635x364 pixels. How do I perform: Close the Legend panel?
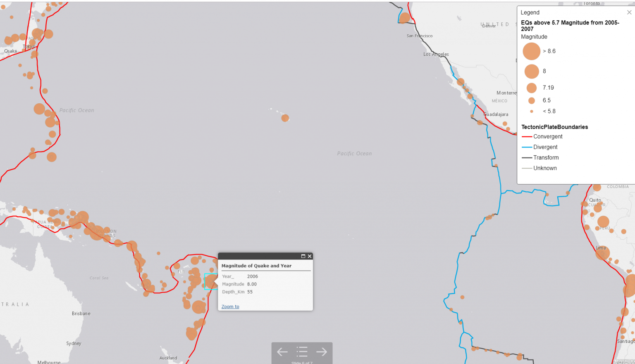629,12
